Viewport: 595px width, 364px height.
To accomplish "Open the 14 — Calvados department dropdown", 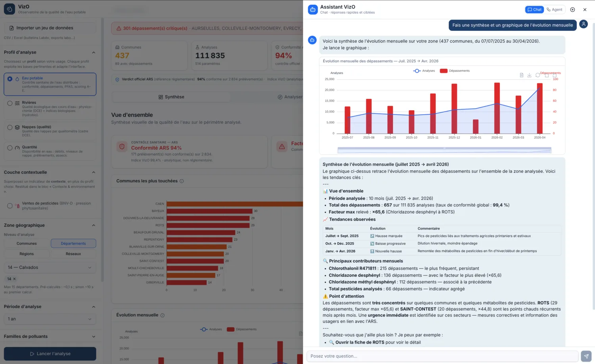I will 50,267.
